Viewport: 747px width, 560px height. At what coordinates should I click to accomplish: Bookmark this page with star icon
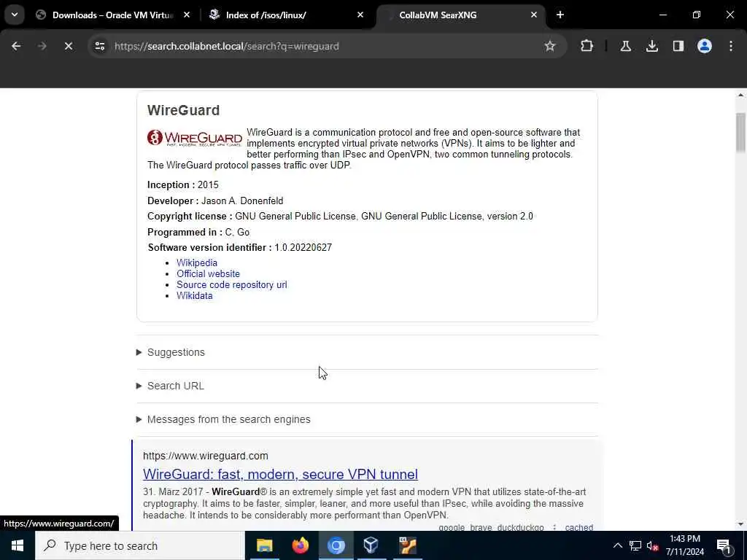550,46
